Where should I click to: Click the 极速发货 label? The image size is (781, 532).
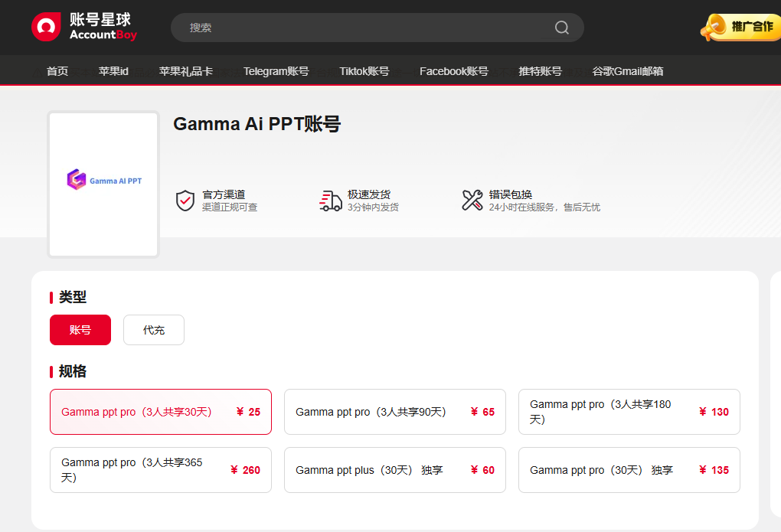click(x=369, y=194)
